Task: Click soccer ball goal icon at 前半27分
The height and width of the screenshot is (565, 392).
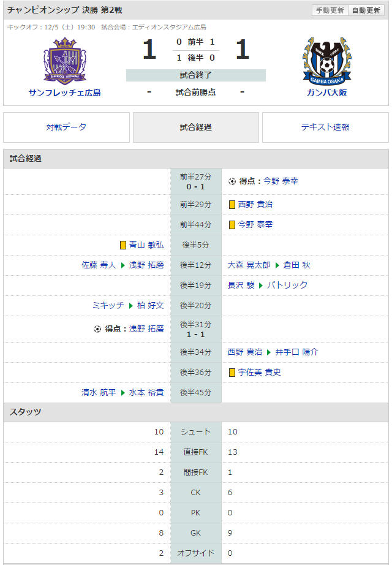Action: pyautogui.click(x=232, y=181)
